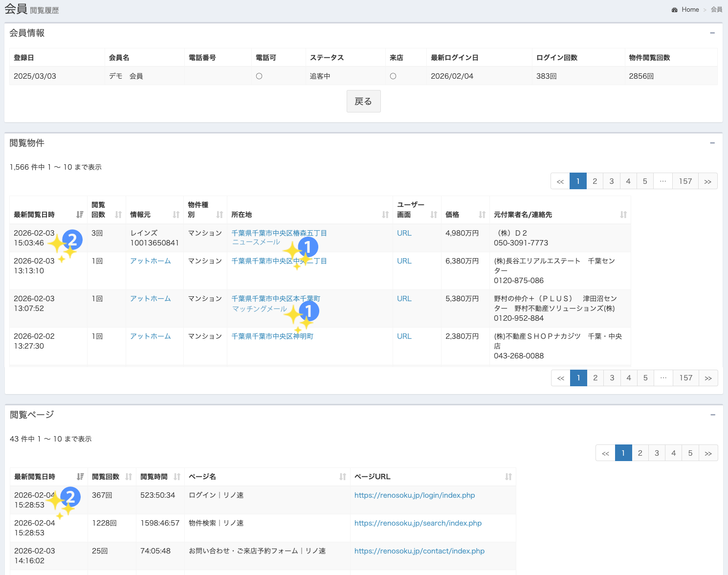Sort the page list by ページ名
728x575 pixels.
(343, 477)
